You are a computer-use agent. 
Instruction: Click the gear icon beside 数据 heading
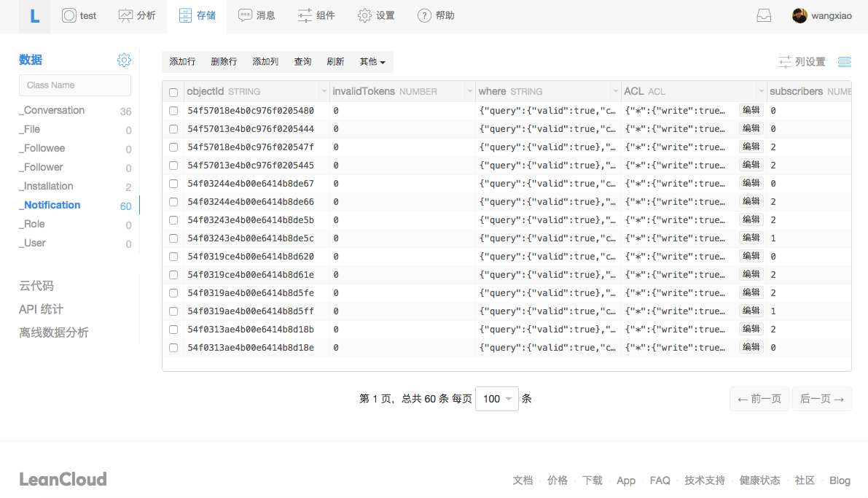click(124, 60)
